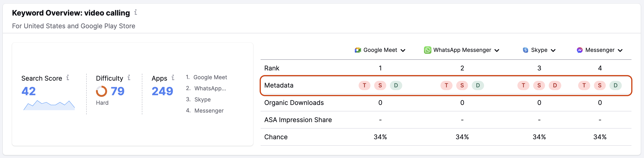
Task: Click the Organic Downloads row label
Action: click(x=294, y=102)
